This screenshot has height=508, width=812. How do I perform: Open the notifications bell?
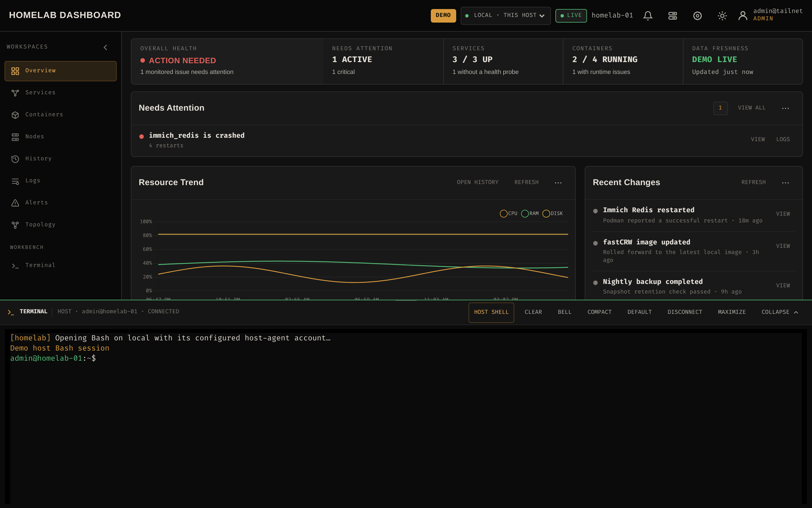point(648,16)
